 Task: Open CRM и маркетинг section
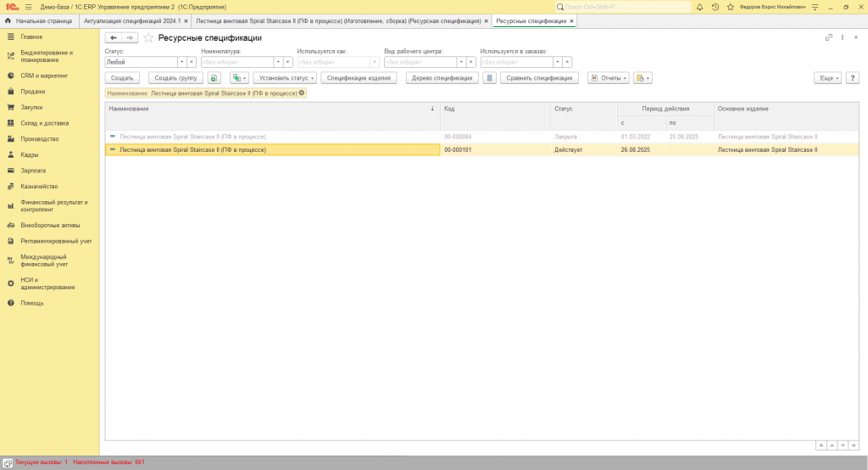44,76
